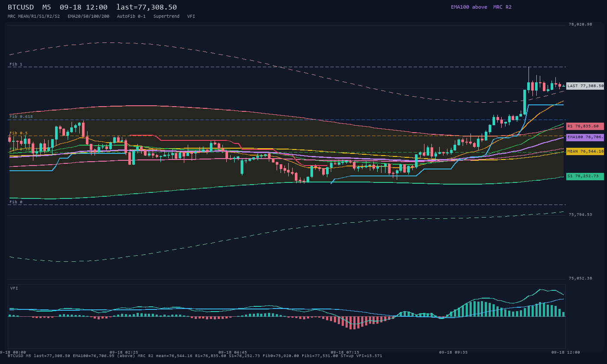This screenshot has height=364, width=607.
Task: Click the VFI title inside the lower panel
Action: point(14,288)
